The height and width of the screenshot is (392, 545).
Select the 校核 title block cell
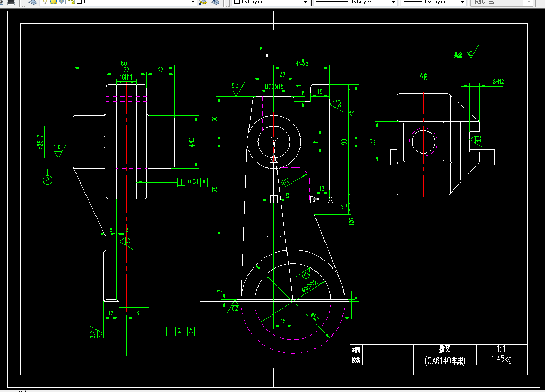pyautogui.click(x=356, y=360)
